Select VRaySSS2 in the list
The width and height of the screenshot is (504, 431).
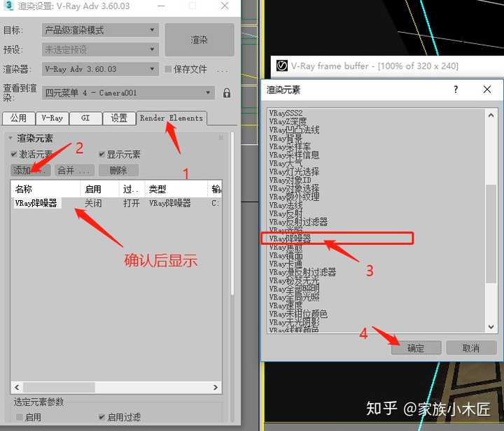[286, 113]
